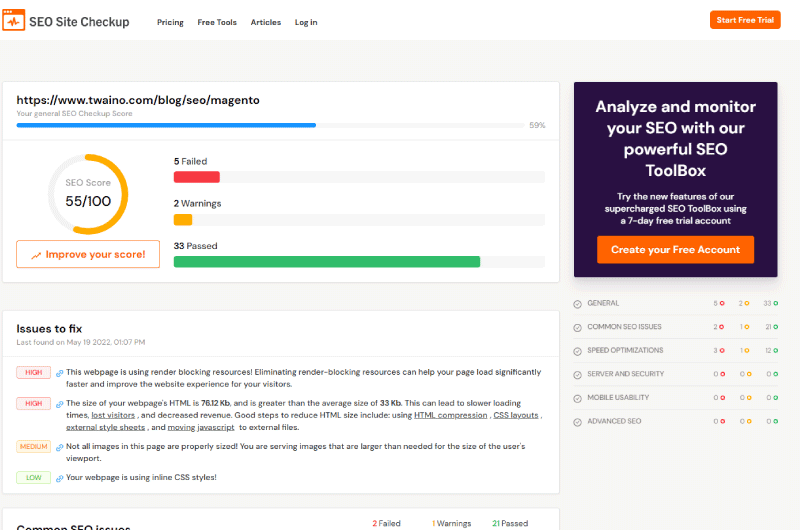Click the orange warning dot in GENERAL row
This screenshot has height=530, width=800.
pyautogui.click(x=747, y=304)
